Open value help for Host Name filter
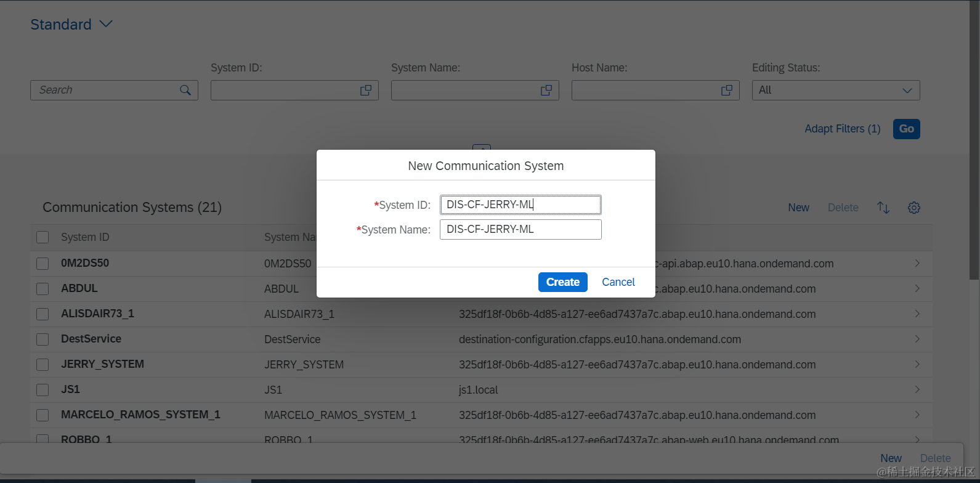 (x=726, y=90)
